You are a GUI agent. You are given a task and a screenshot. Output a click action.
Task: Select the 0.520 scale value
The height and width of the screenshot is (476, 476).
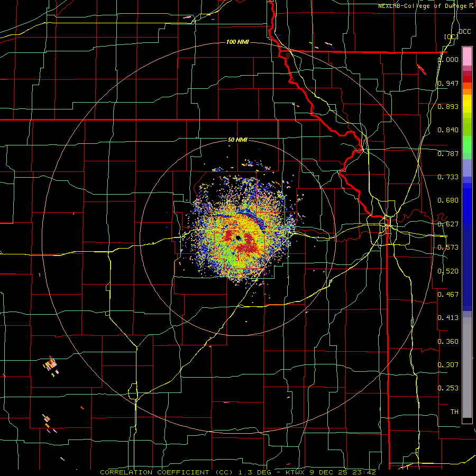click(448, 271)
